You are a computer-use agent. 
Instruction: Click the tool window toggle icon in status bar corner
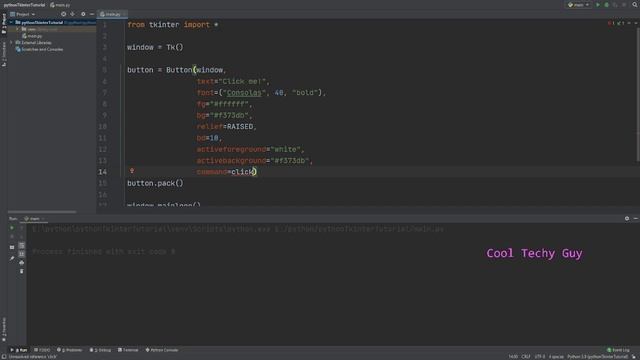coord(4,357)
